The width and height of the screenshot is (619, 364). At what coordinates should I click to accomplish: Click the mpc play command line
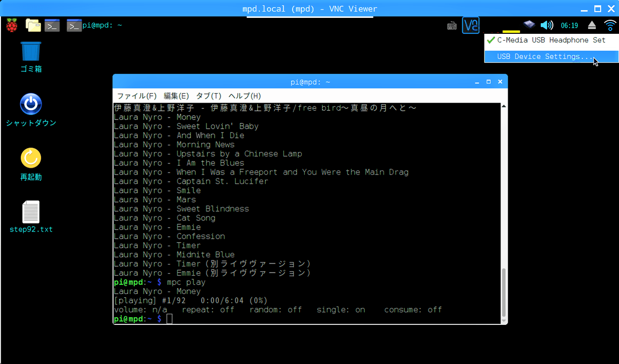point(160,282)
